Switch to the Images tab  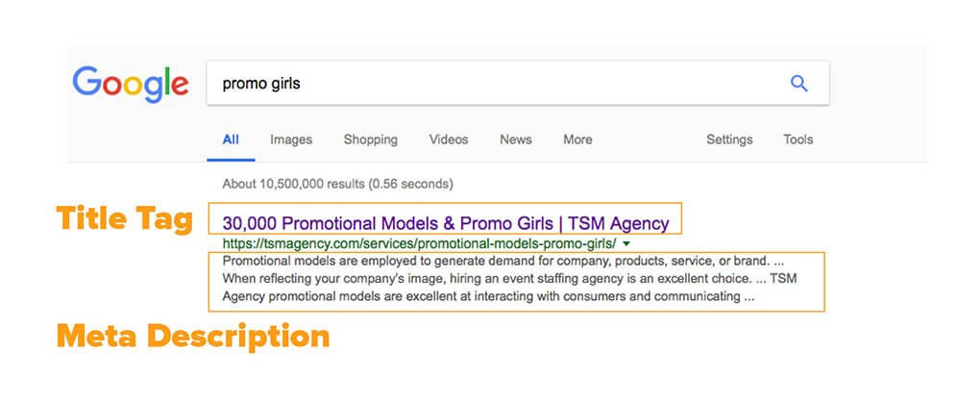pyautogui.click(x=290, y=139)
